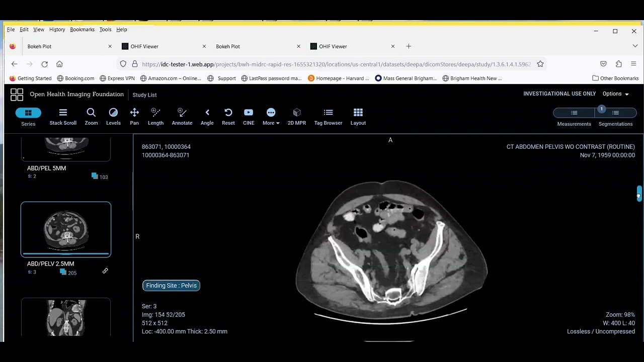Choose the Angle tool

click(207, 117)
